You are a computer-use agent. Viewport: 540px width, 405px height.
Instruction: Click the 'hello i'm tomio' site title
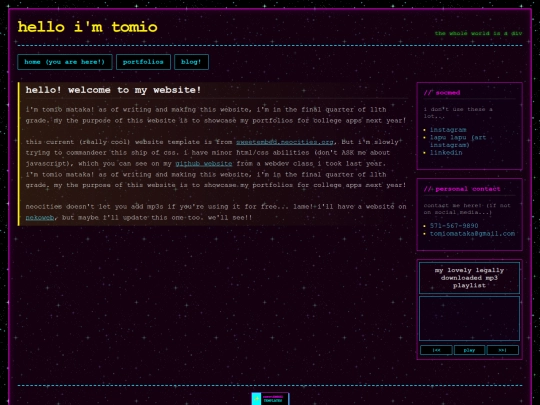point(87,27)
